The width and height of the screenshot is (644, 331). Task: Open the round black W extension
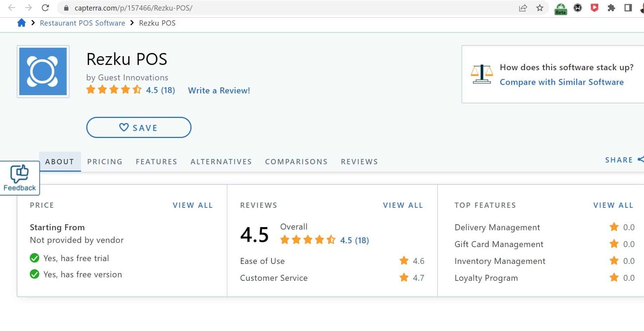(577, 8)
